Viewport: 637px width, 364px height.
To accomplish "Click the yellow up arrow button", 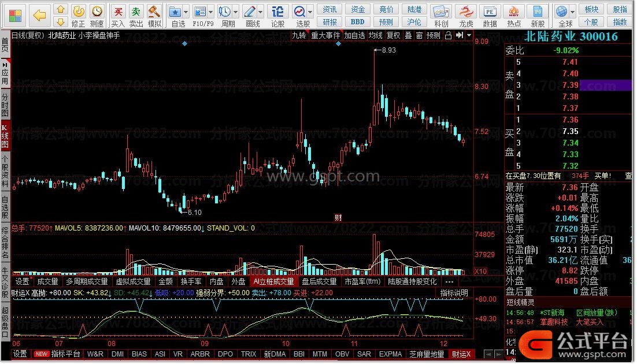I will pos(61,9).
